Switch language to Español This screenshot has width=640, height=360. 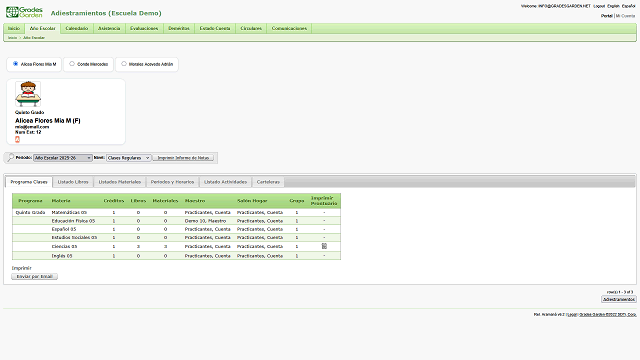pyautogui.click(x=629, y=6)
